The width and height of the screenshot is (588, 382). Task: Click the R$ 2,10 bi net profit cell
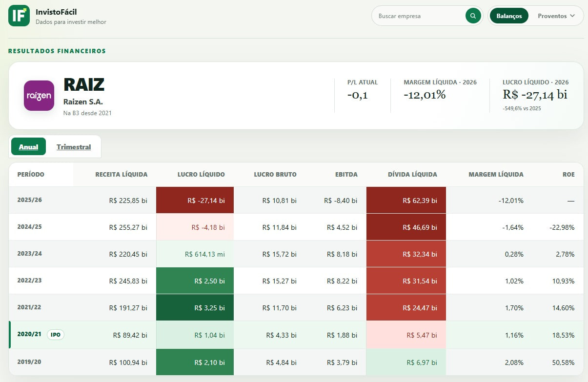coord(195,362)
